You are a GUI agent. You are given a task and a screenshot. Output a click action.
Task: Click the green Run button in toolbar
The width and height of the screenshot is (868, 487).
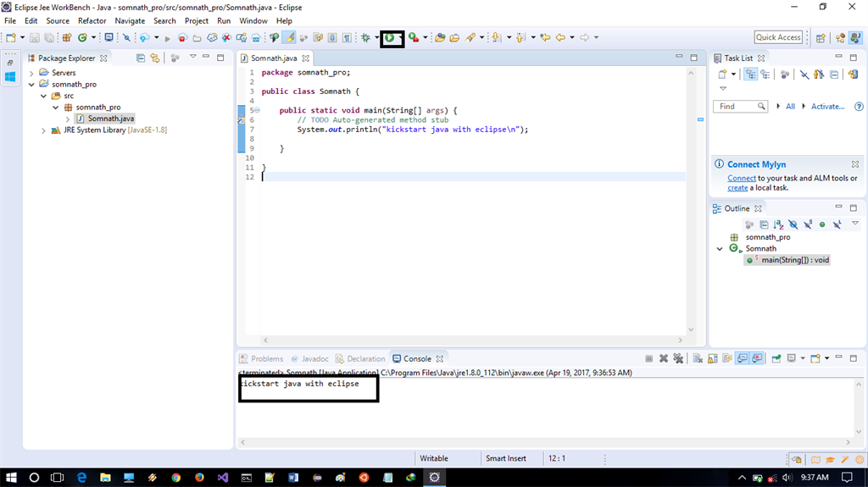(389, 37)
